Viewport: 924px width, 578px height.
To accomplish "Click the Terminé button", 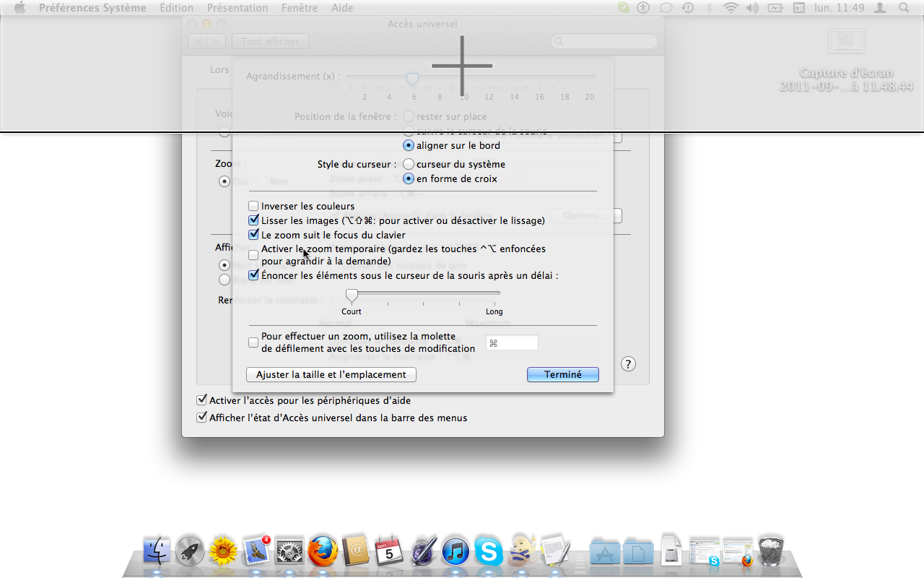I will [x=563, y=375].
